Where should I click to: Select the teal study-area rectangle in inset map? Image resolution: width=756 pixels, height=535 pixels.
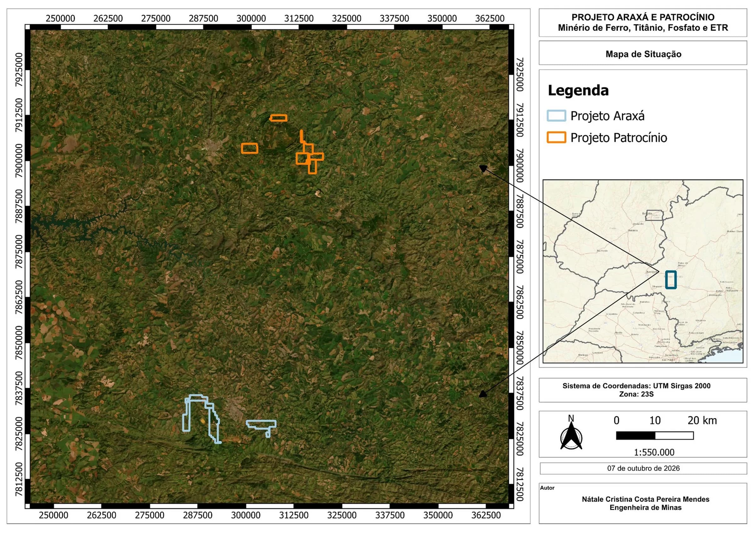point(671,280)
